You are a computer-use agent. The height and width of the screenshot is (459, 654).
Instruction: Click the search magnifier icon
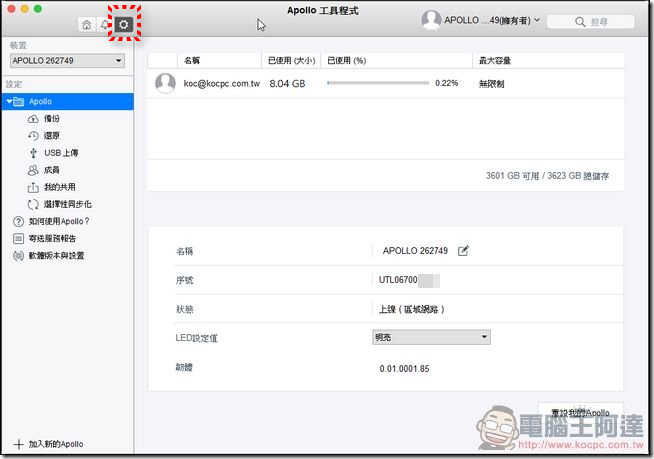tap(580, 22)
